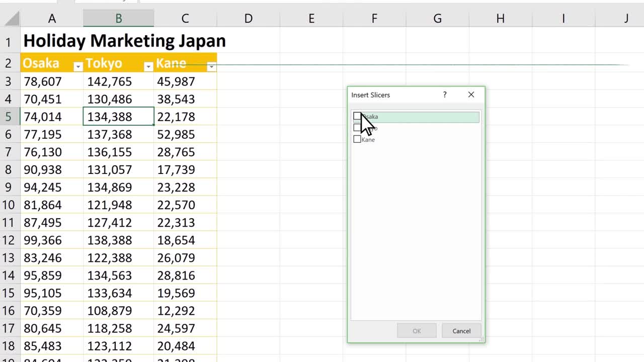Open the Osaka column filter dropdown
The image size is (644, 362).
[78, 66]
